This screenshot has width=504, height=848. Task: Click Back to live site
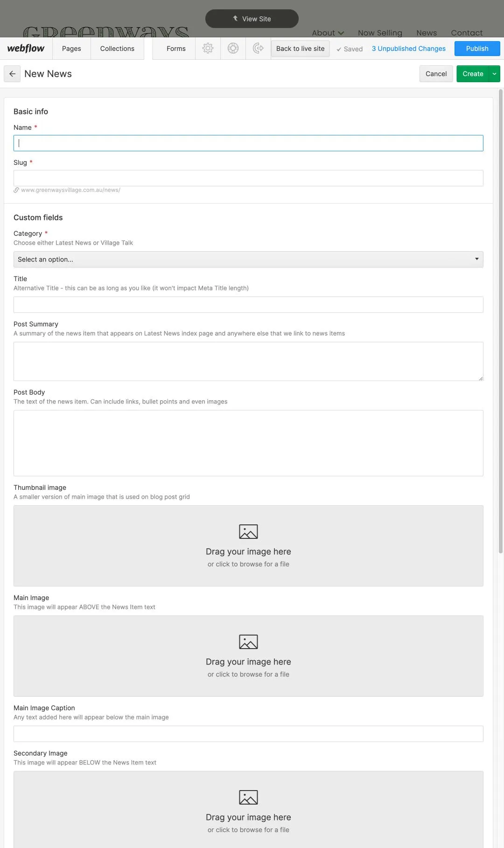(301, 49)
